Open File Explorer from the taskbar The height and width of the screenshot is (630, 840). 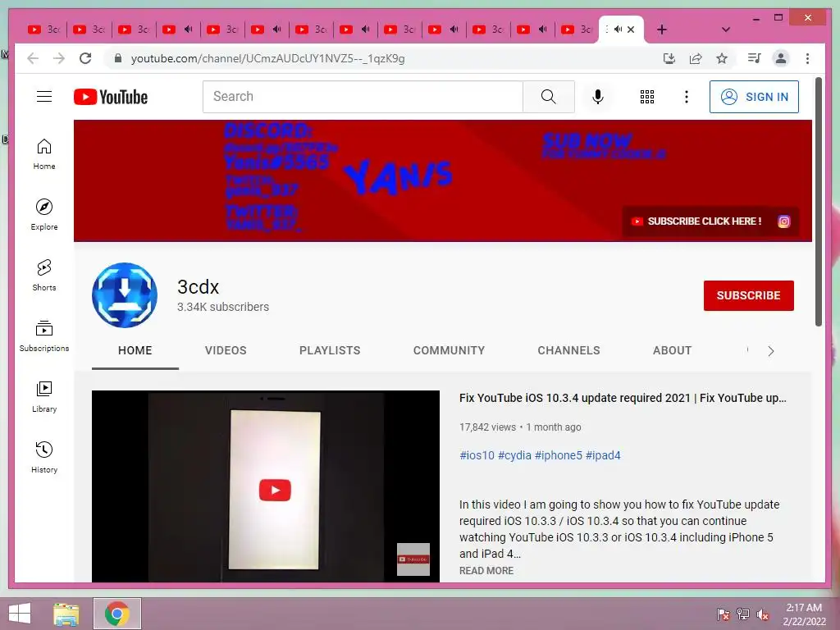coord(66,614)
